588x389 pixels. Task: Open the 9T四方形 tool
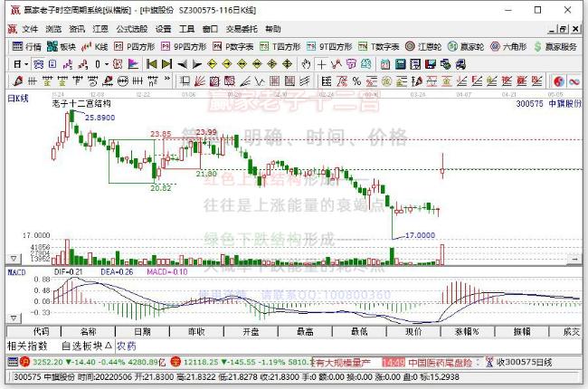tap(329, 46)
